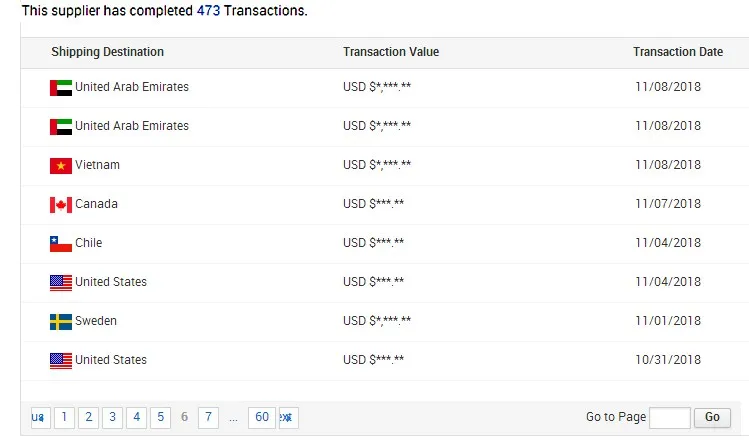Click the Vietnam flag icon
749x448 pixels.
point(60,166)
